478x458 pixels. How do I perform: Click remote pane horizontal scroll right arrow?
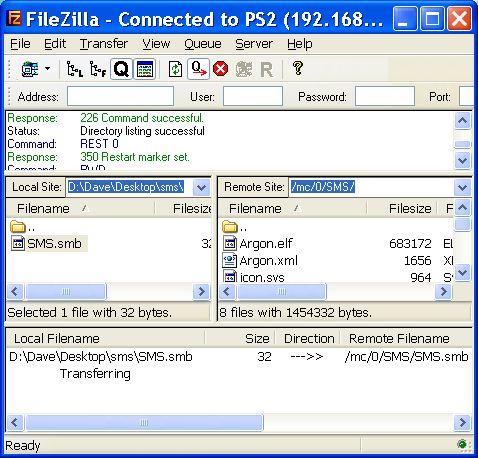point(443,292)
